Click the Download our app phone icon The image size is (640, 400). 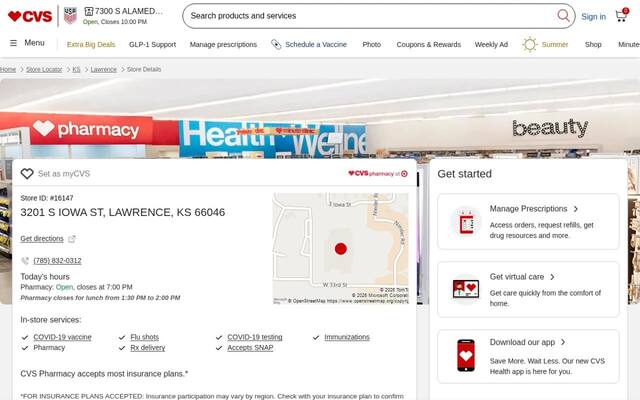[466, 356]
